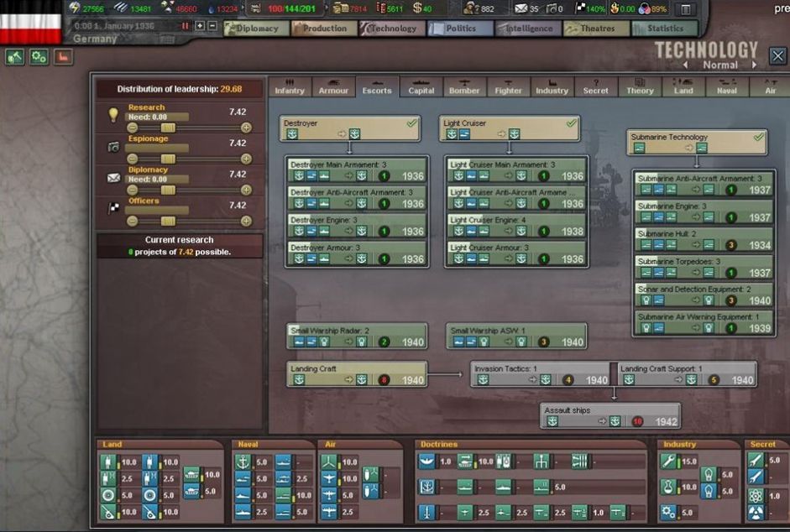Open the Intelligence screen
This screenshot has height=532, width=790.
[529, 29]
